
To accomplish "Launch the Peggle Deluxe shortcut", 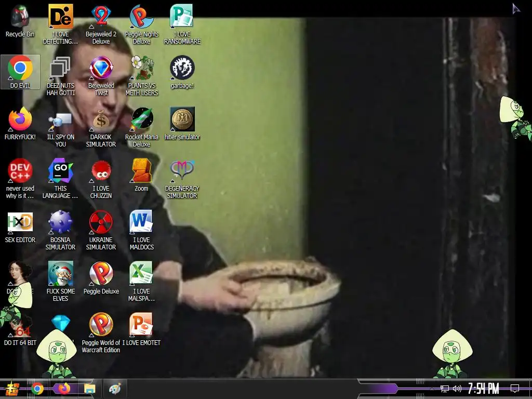I will click(101, 278).
